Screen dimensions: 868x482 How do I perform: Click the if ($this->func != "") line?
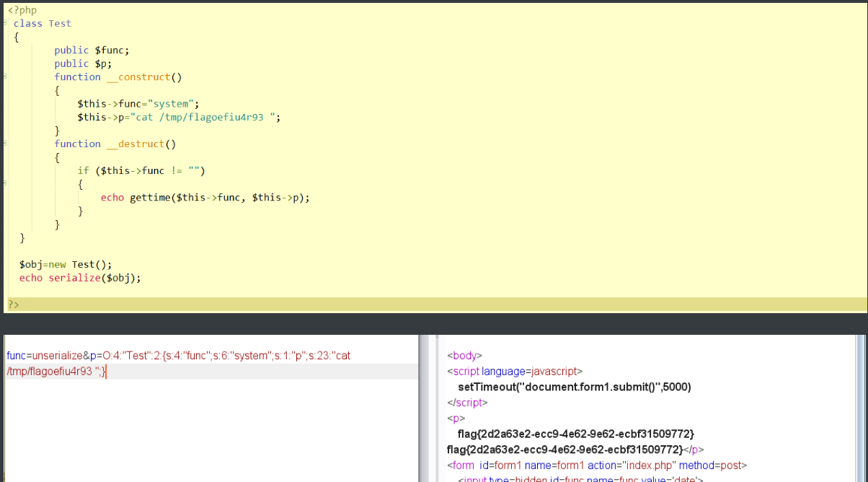click(x=141, y=171)
